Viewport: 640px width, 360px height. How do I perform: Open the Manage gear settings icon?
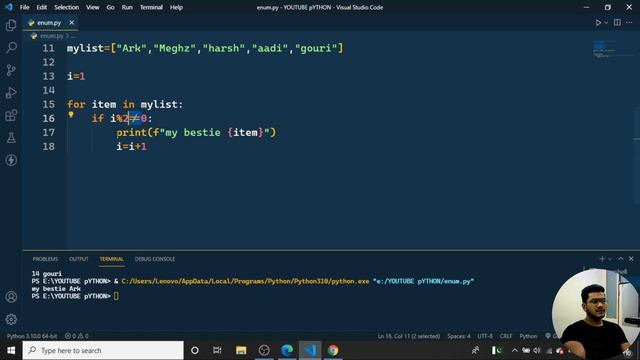11,319
